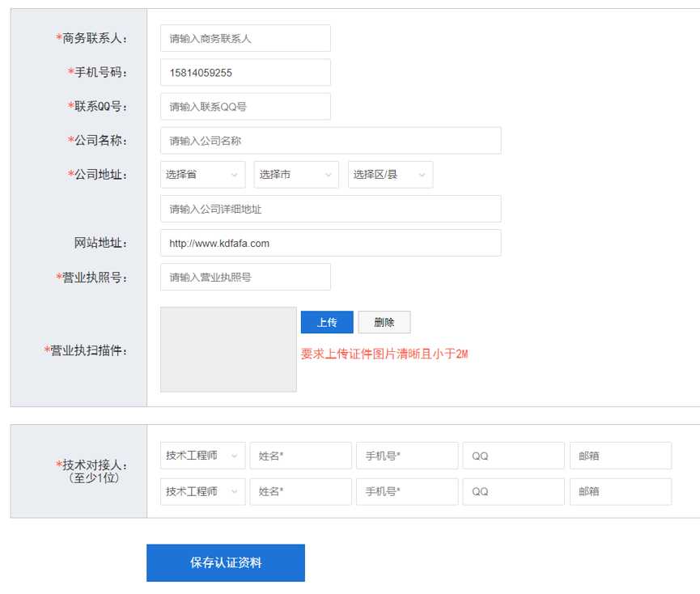
Task: Click the 商务联系人 contact name field
Action: pyautogui.click(x=245, y=37)
